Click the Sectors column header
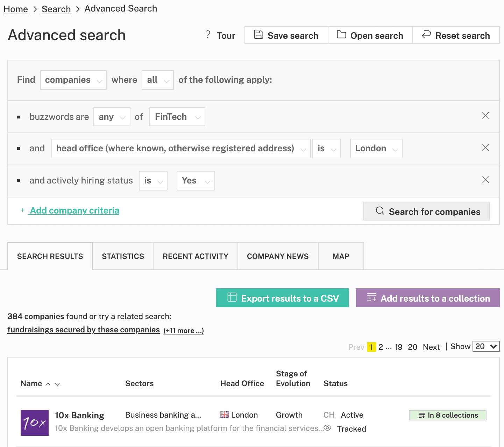Screen dimensions: 504x447 click(x=140, y=383)
